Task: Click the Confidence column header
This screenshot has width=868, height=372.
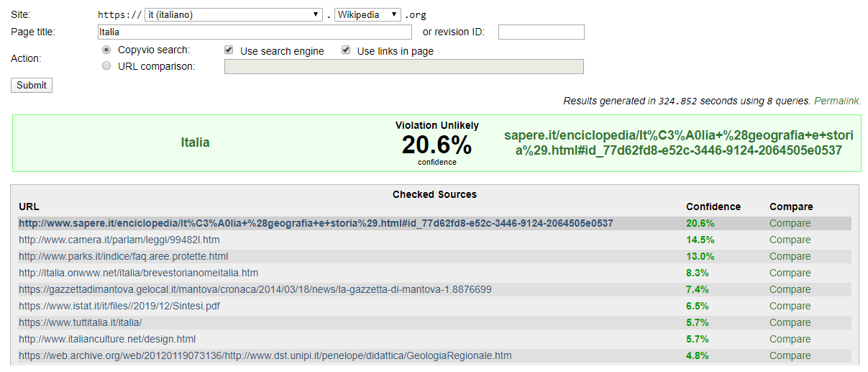Action: coord(713,207)
